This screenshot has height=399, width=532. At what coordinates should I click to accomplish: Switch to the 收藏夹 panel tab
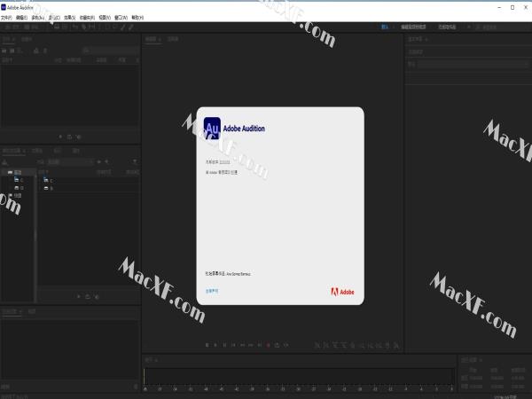(x=26, y=39)
